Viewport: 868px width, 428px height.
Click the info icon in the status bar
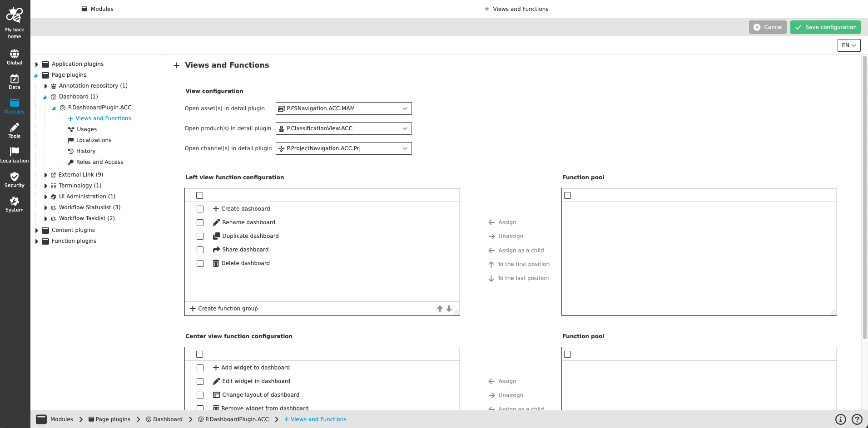(x=841, y=419)
